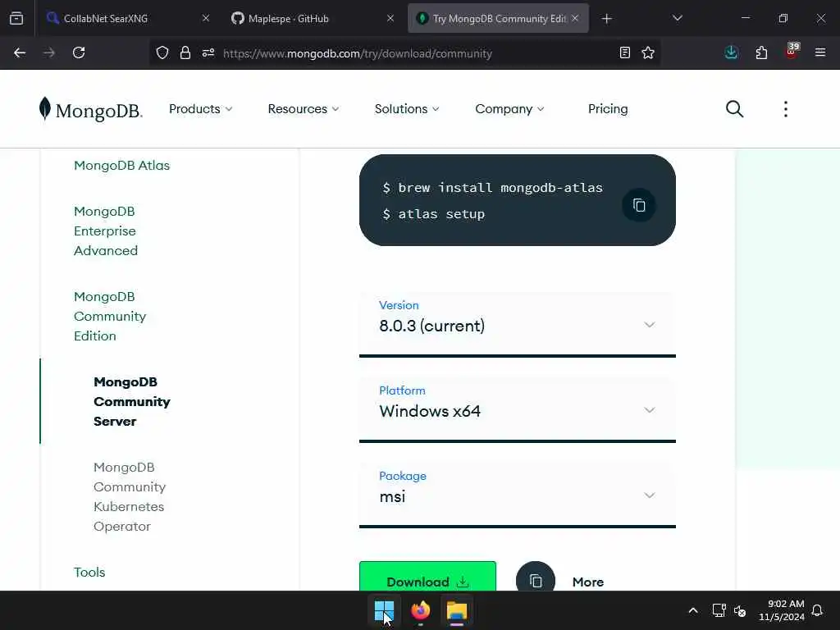
Task: Click the muted volume tray icon
Action: (x=740, y=610)
